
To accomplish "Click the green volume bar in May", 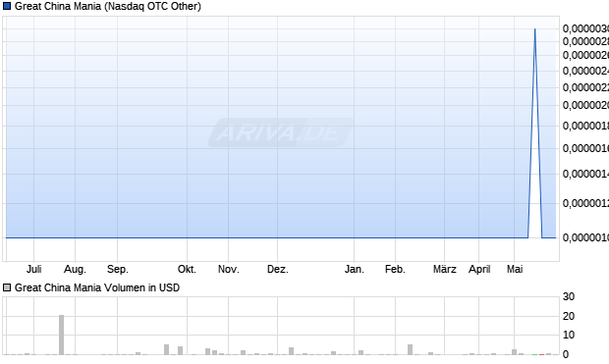I will click(534, 354).
